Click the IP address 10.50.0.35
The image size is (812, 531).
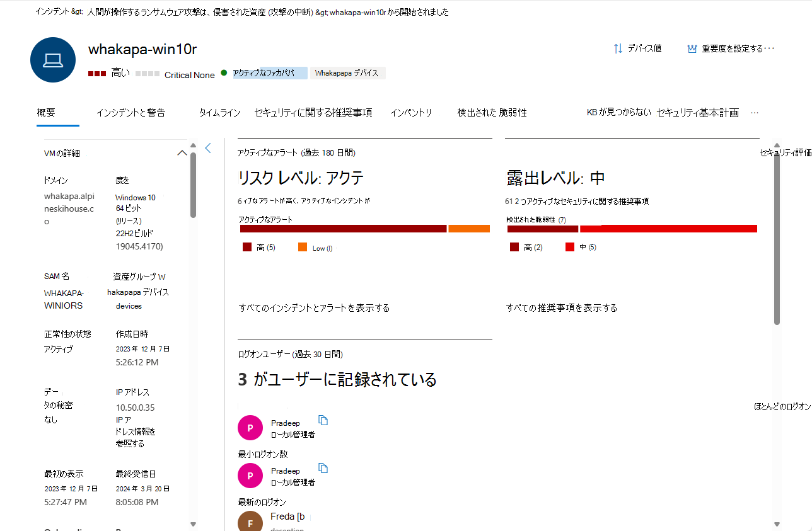[x=135, y=408]
